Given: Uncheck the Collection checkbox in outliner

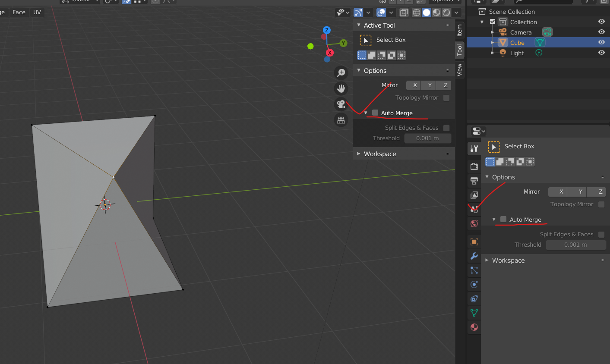Looking at the screenshot, I should point(493,22).
